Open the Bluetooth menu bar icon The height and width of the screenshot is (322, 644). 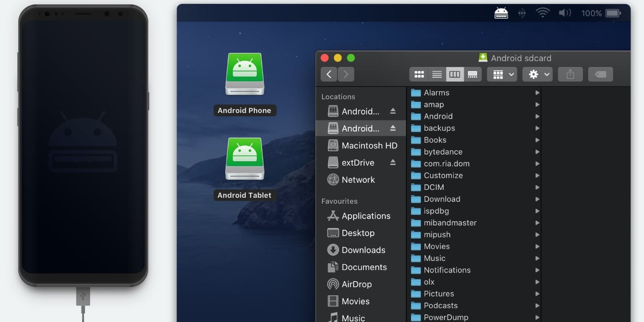coord(521,13)
